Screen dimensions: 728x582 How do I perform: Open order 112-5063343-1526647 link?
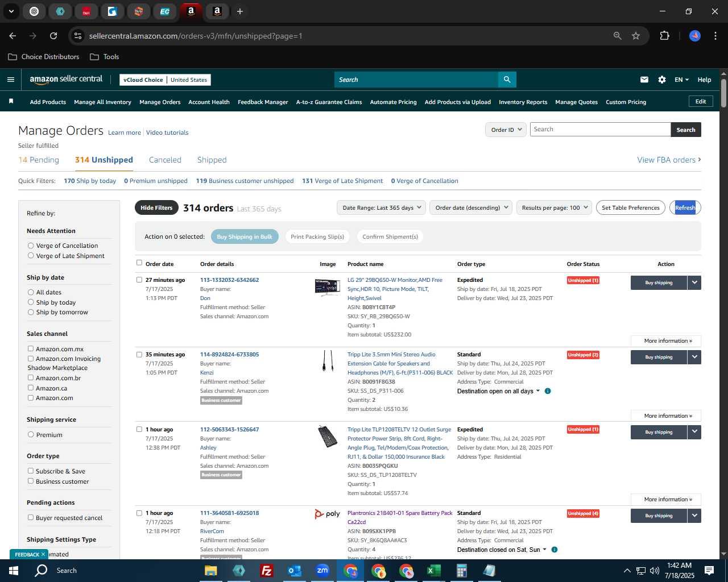(229, 430)
